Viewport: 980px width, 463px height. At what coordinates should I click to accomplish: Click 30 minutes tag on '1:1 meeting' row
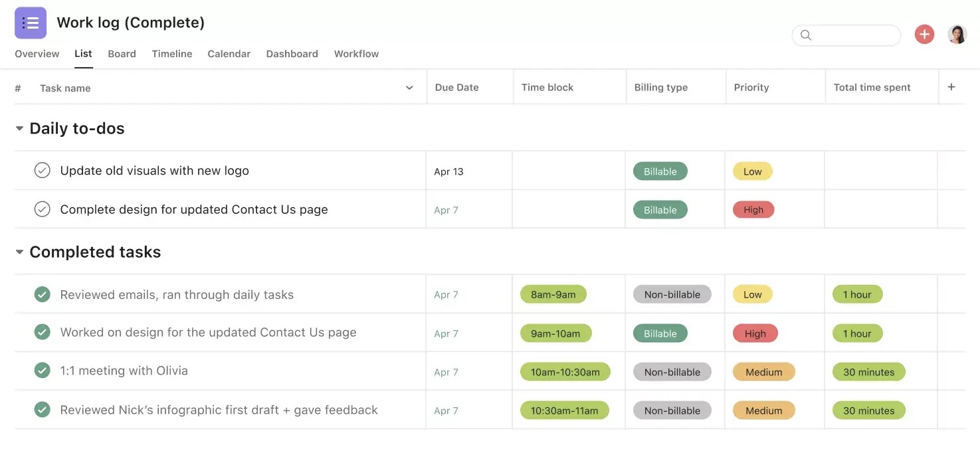coord(868,372)
